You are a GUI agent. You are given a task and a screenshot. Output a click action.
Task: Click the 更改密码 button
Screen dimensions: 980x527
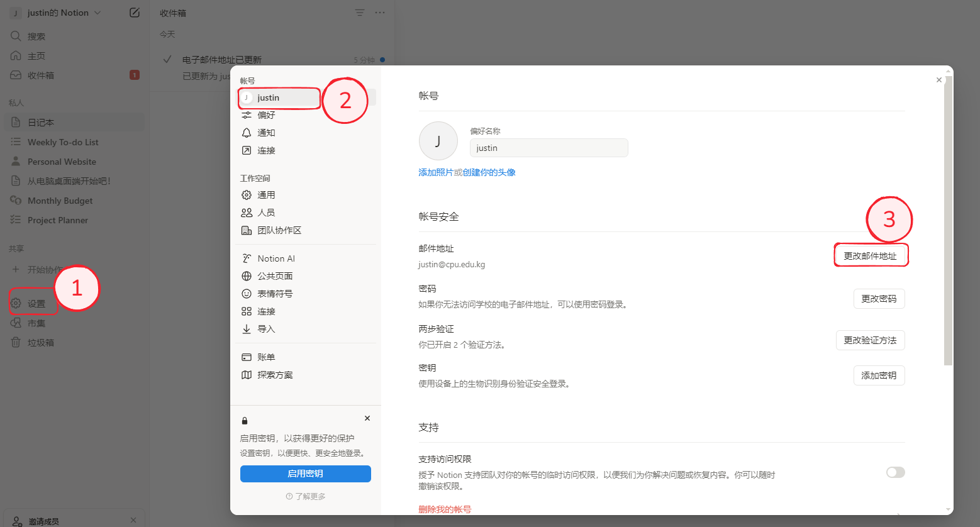[879, 299]
